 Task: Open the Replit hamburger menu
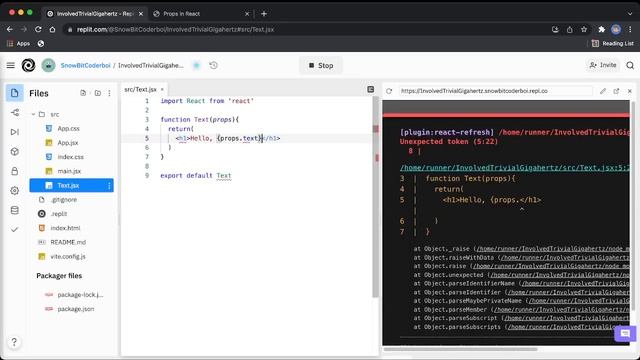[x=11, y=65]
